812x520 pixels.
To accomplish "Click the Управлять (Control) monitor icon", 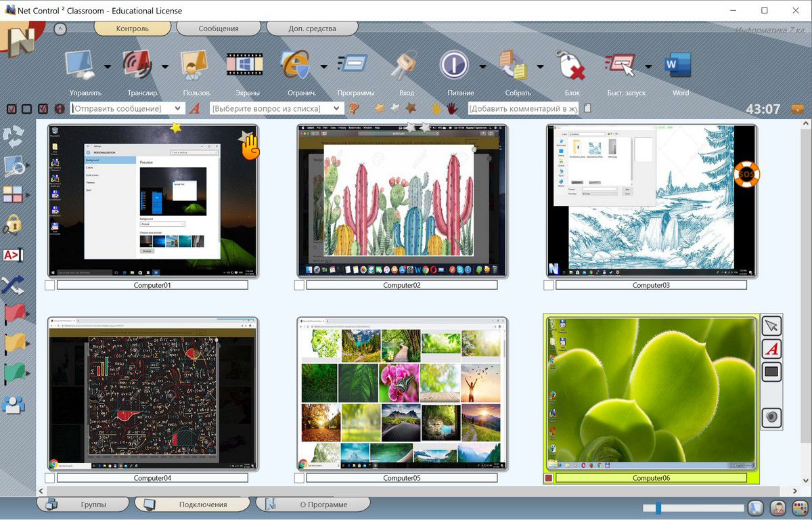I will pos(81,66).
